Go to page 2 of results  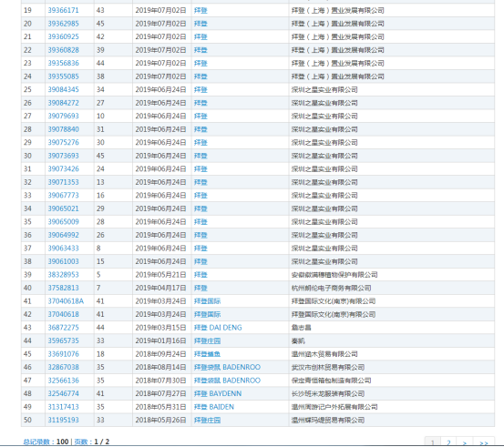click(448, 442)
